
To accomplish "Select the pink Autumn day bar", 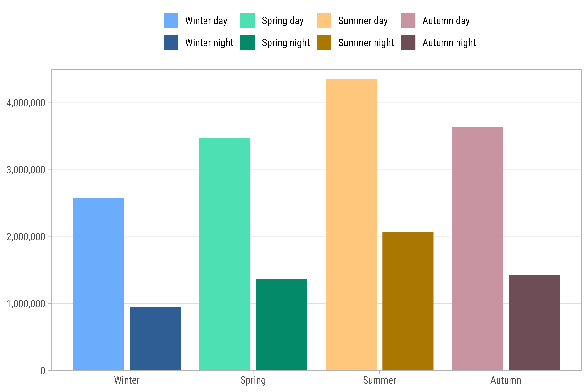I will (477, 248).
